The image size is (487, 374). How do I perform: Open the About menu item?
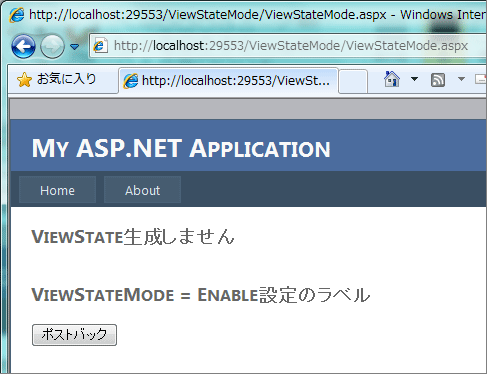[x=143, y=190]
